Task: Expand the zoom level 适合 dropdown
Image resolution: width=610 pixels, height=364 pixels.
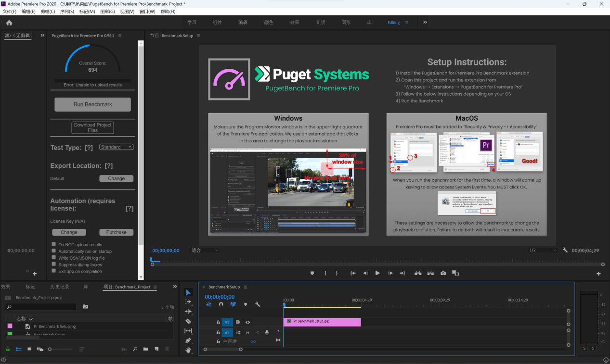Action: [x=205, y=251]
